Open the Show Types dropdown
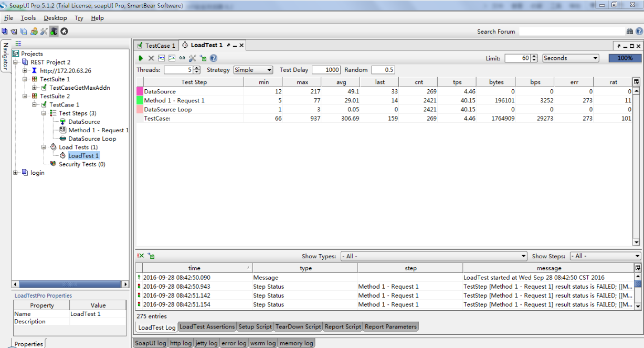 [434, 256]
